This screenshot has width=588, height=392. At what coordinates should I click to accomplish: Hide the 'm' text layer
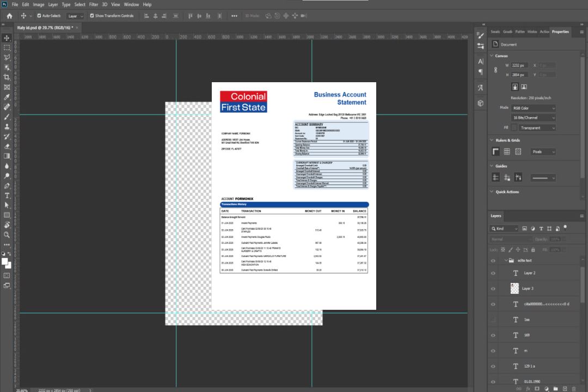click(493, 351)
